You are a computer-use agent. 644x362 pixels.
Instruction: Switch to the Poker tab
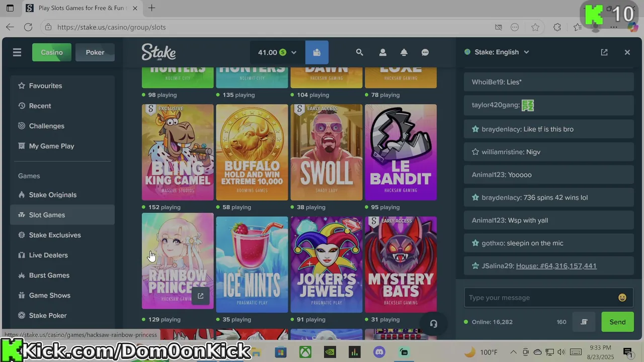95,52
